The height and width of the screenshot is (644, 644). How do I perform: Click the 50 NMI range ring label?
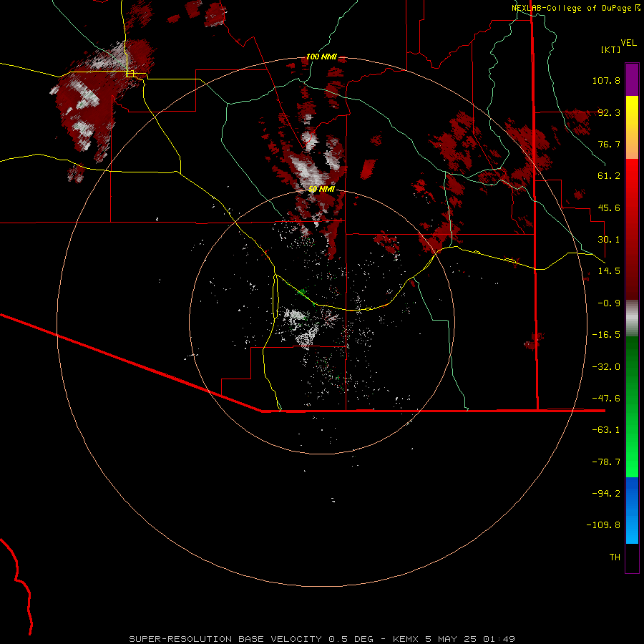click(x=321, y=189)
